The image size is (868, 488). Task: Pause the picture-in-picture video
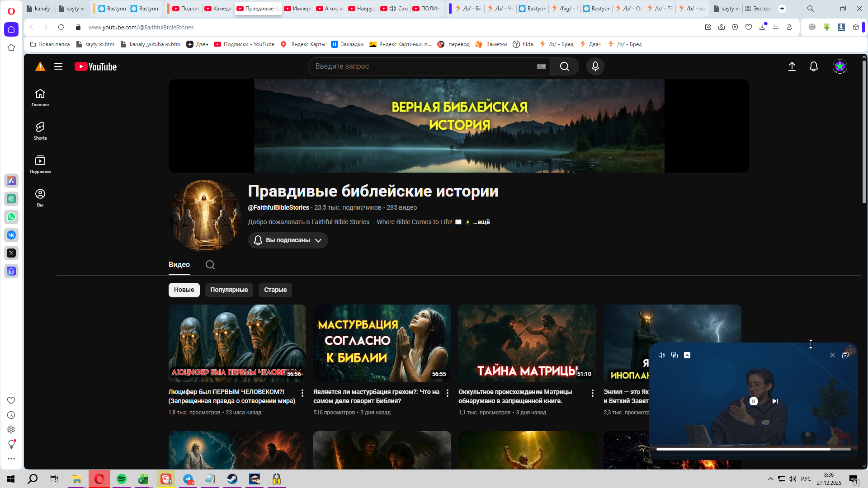(753, 401)
